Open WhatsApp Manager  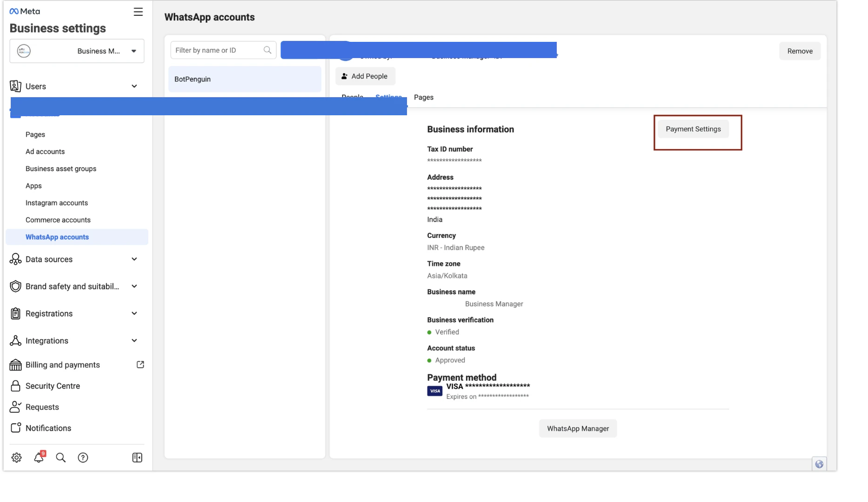578,429
